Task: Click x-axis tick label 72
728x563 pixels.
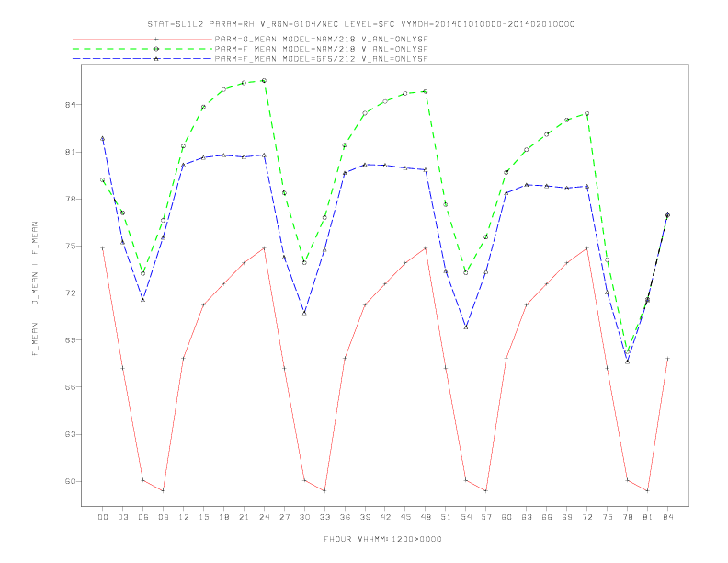Action: point(587,517)
